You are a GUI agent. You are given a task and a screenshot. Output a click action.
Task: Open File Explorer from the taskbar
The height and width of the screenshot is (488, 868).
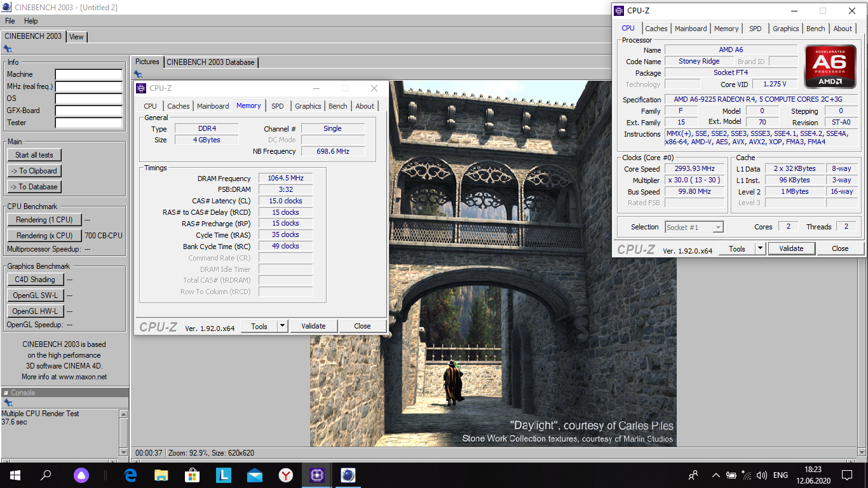pos(161,475)
